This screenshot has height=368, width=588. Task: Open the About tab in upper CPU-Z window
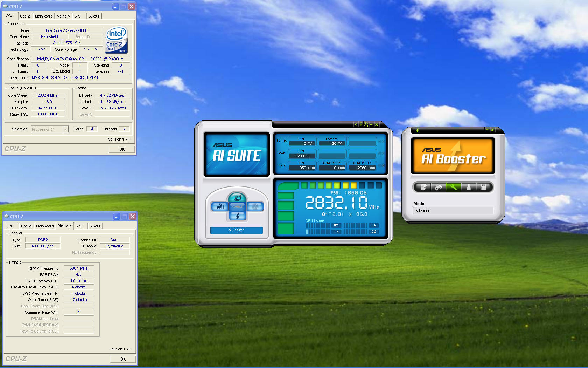point(94,16)
